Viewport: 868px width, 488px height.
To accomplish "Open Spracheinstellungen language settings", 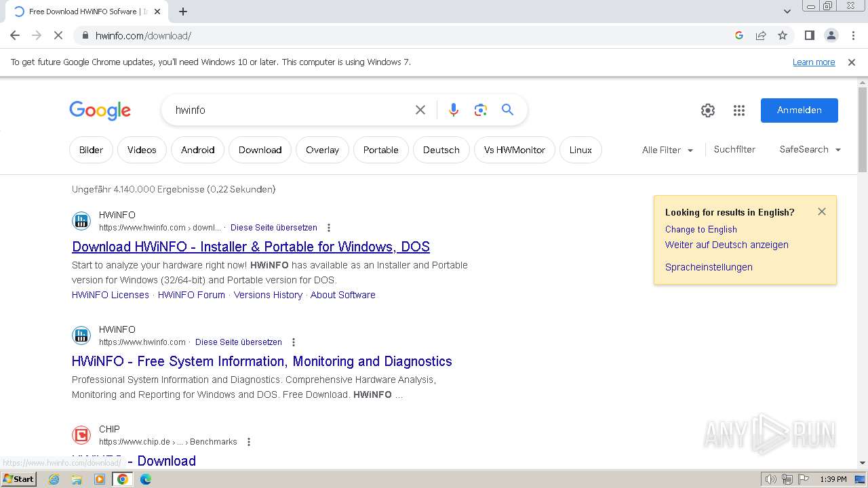I will (709, 267).
